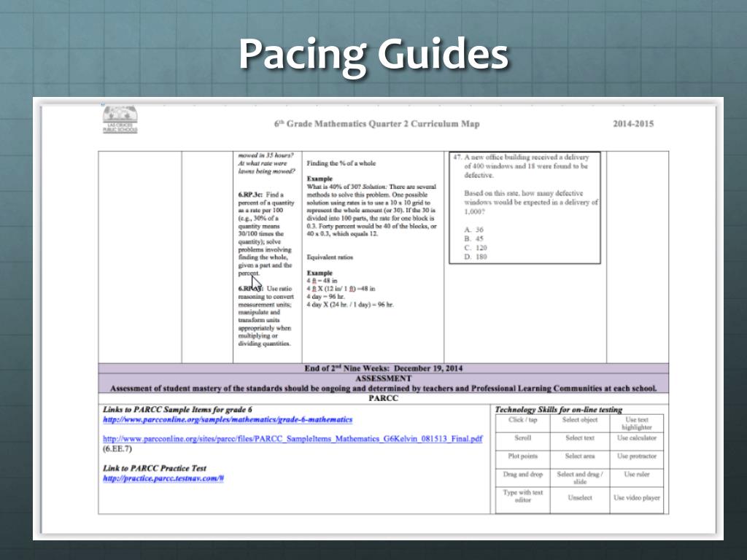Select answer choice A. 36
747x560 pixels.
[x=473, y=230]
